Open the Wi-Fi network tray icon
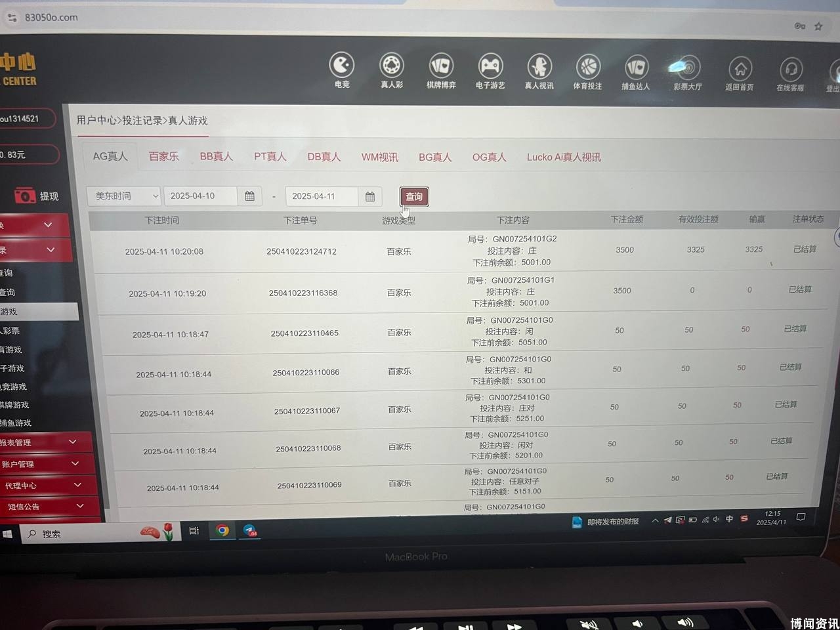This screenshot has height=630, width=840. (705, 520)
